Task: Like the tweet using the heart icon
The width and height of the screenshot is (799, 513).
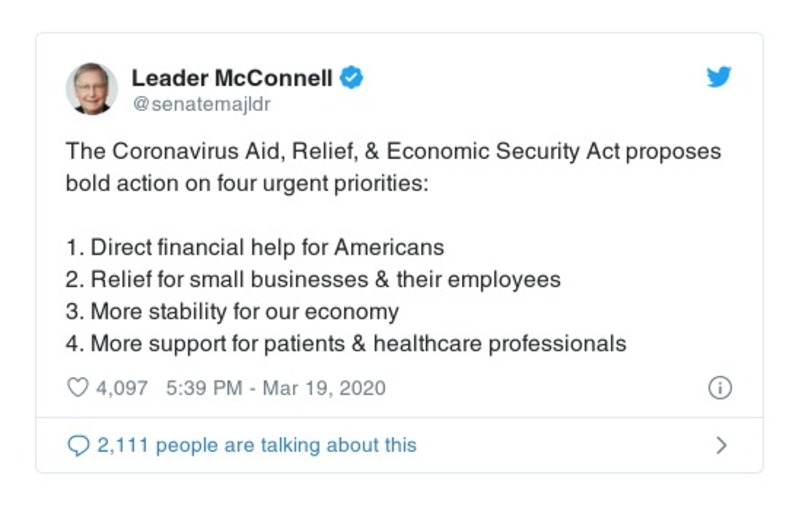Action: pyautogui.click(x=77, y=388)
